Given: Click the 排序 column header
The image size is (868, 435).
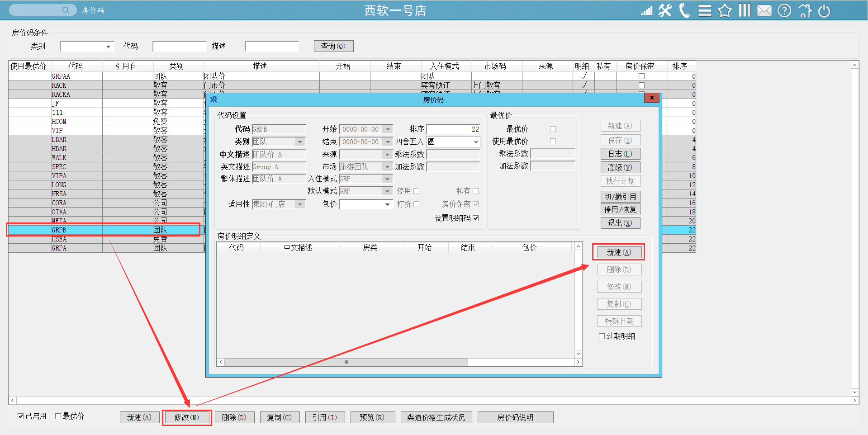Looking at the screenshot, I should pyautogui.click(x=679, y=66).
